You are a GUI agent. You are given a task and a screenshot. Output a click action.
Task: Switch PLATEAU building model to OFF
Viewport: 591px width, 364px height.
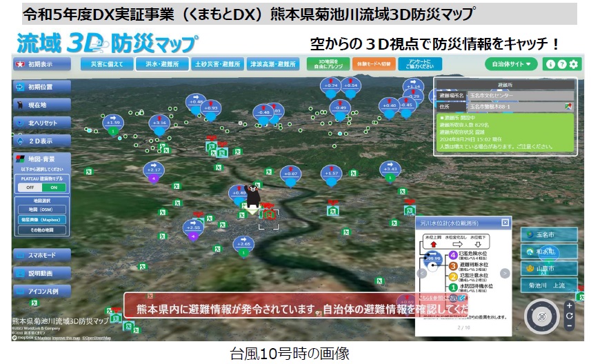tap(30, 187)
